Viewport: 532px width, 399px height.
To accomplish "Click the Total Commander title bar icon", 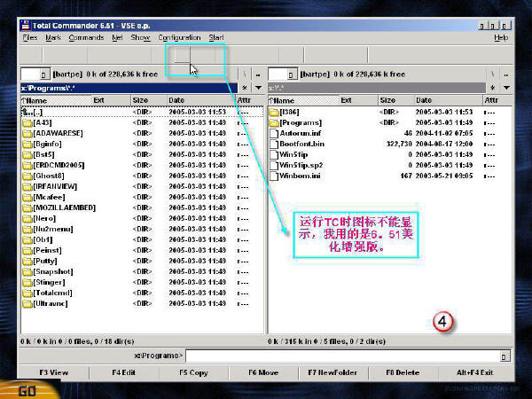I will point(25,26).
